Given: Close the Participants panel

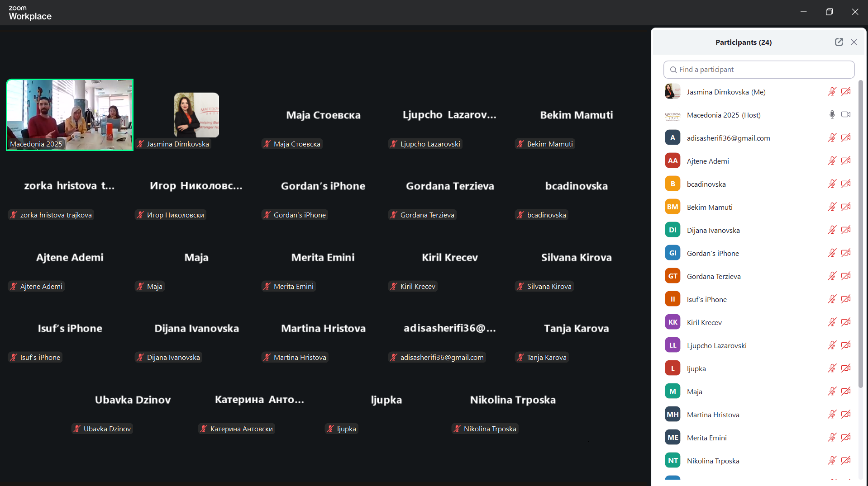Looking at the screenshot, I should coord(854,42).
